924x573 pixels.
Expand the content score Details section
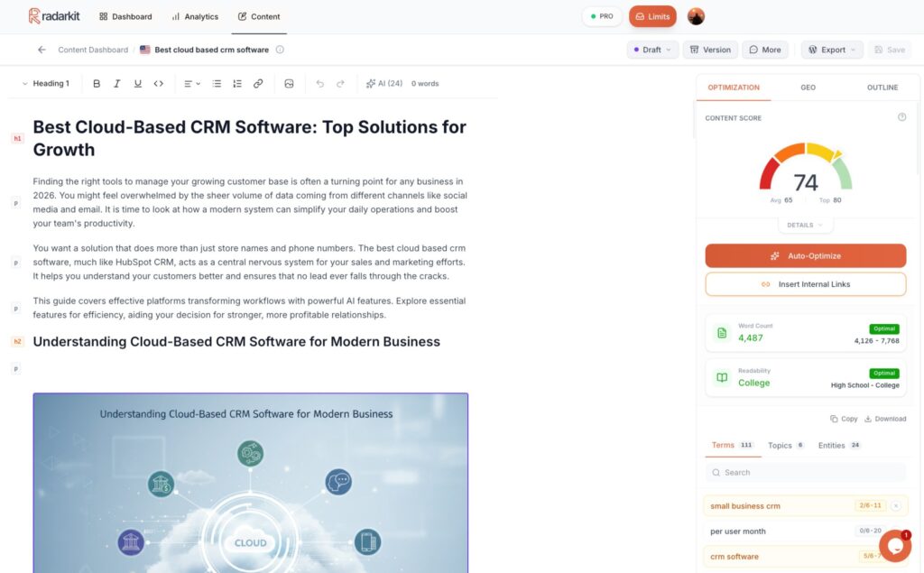(x=805, y=226)
